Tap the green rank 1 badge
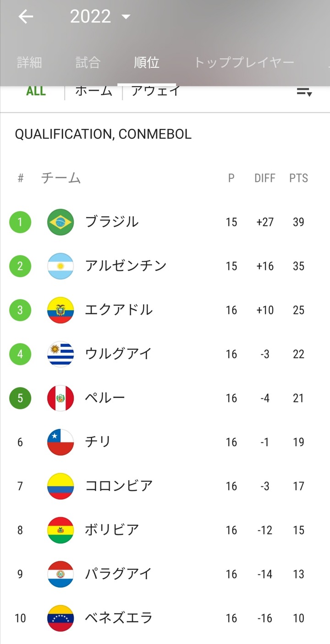This screenshot has width=330, height=644. [x=20, y=222]
